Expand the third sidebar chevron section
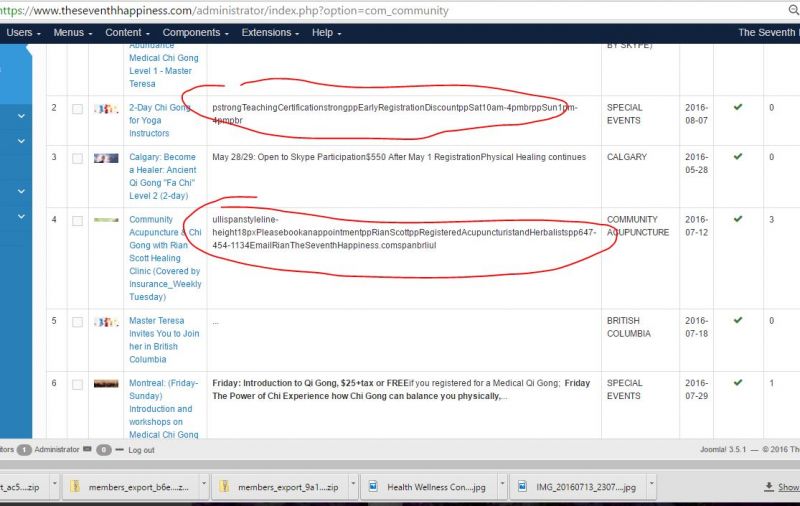This screenshot has width=800, height=506. [x=21, y=191]
